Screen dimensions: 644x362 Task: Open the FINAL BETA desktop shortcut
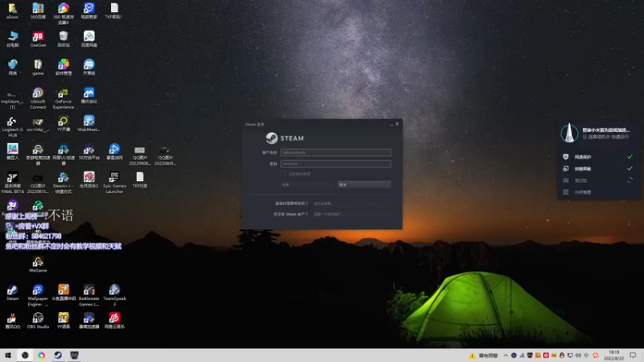[x=12, y=183]
